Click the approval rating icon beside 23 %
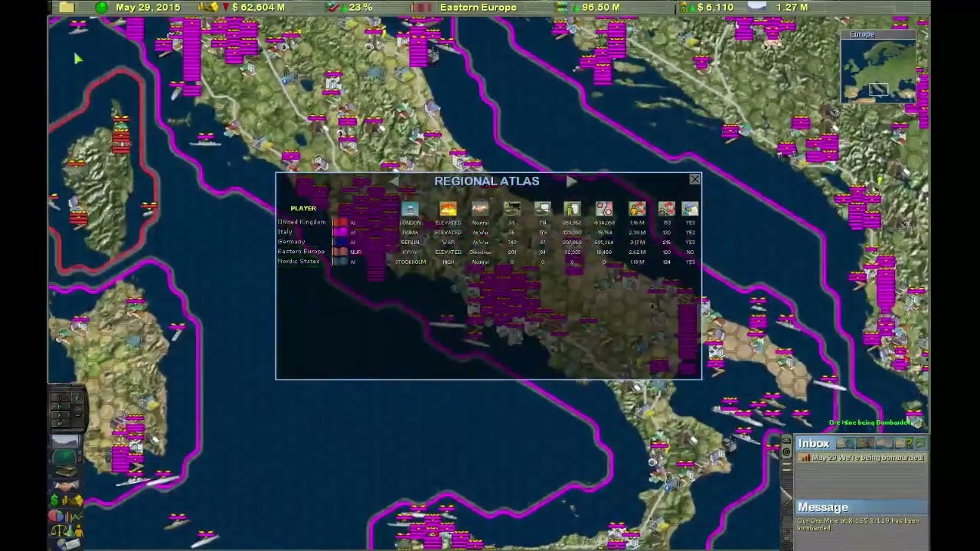Image resolution: width=980 pixels, height=551 pixels. [x=332, y=8]
